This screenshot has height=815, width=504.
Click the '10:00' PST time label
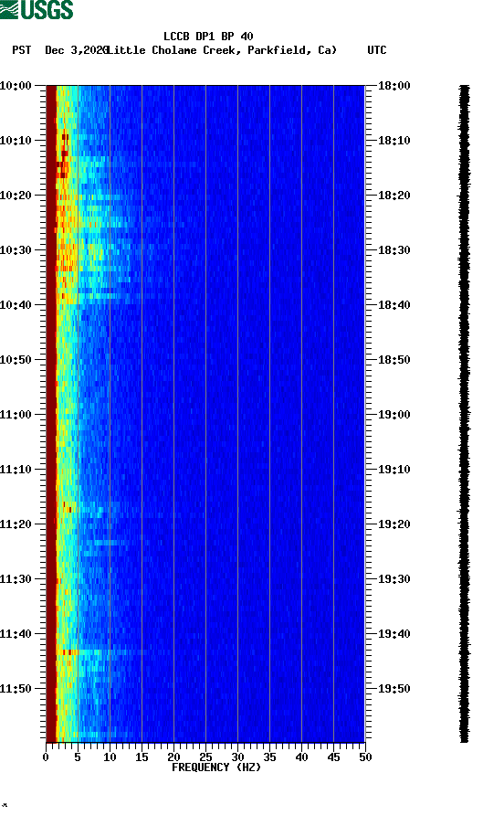(16, 86)
